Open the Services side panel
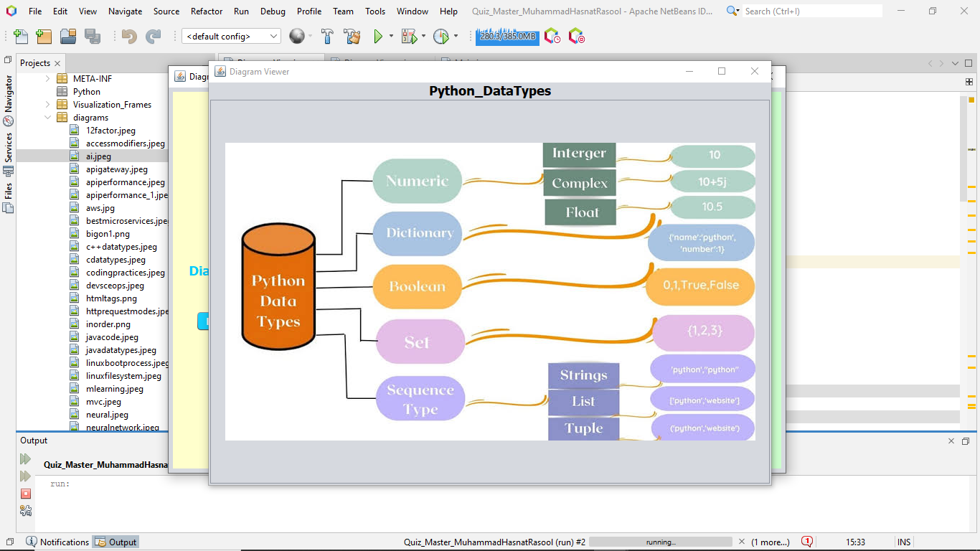The image size is (980, 551). click(9, 154)
